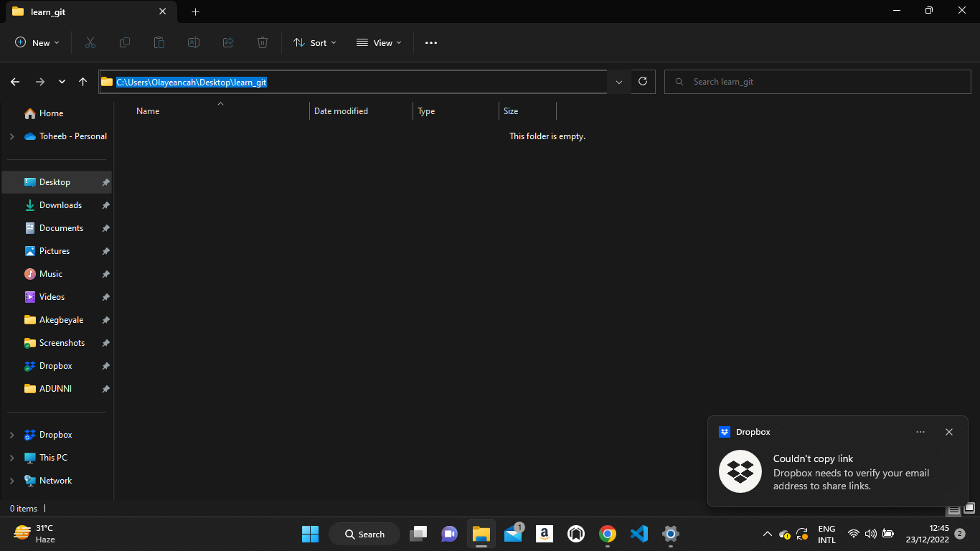Expand Toheeb - Personal OneDrive node
The height and width of the screenshot is (551, 980).
11,136
